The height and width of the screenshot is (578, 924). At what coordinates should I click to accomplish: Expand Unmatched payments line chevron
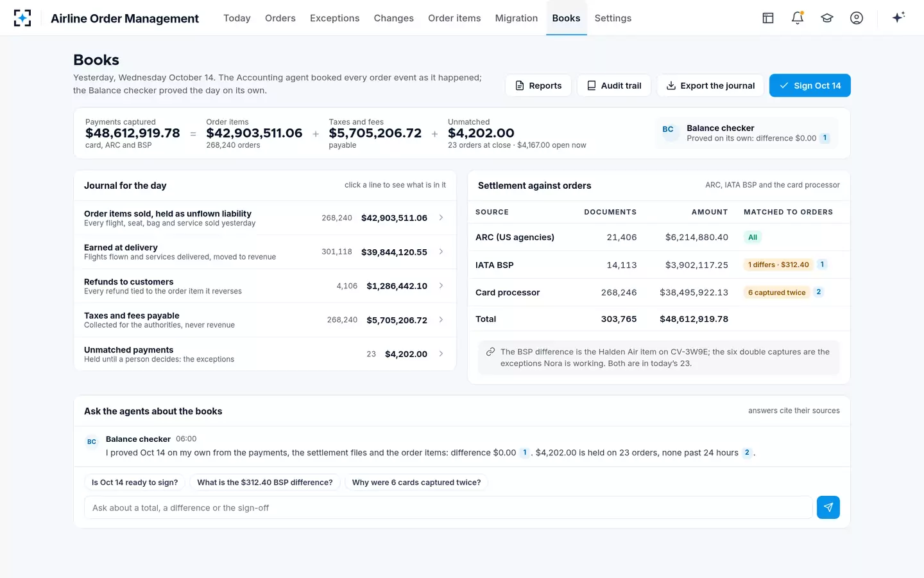tap(441, 354)
